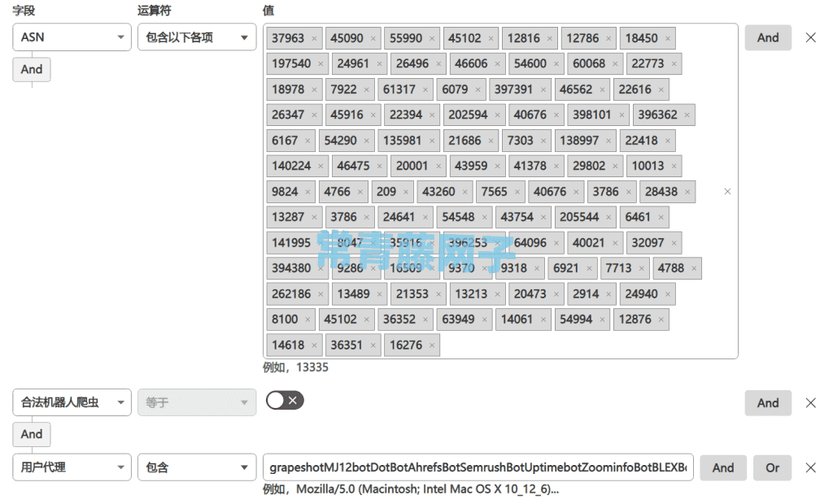The width and height of the screenshot is (833, 504).
Task: Click the Or button on user agent row
Action: click(x=772, y=467)
